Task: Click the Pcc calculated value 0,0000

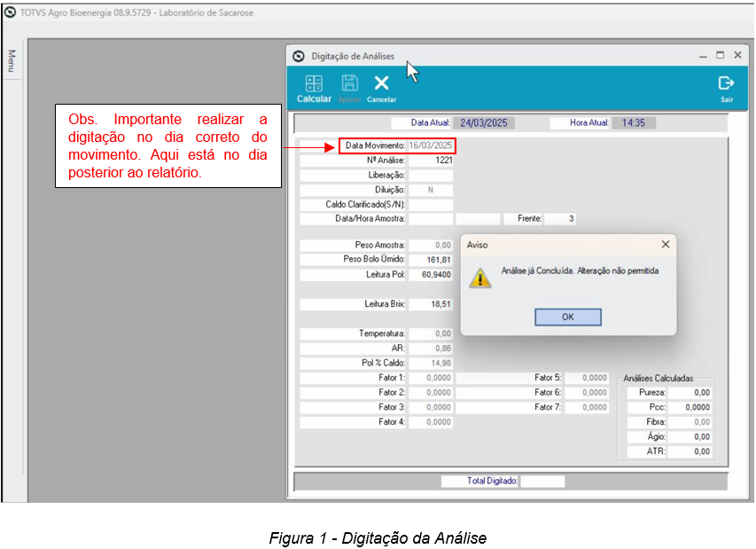Action: click(x=690, y=407)
